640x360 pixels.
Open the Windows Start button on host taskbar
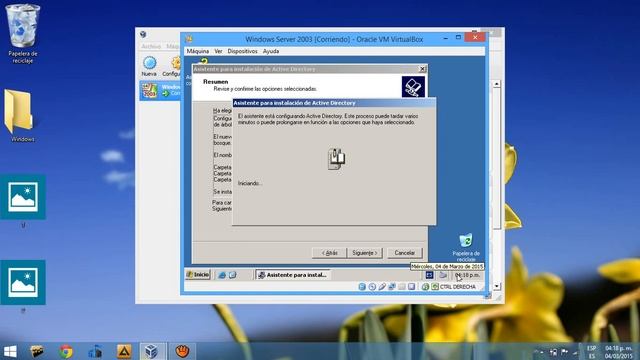pos(10,351)
